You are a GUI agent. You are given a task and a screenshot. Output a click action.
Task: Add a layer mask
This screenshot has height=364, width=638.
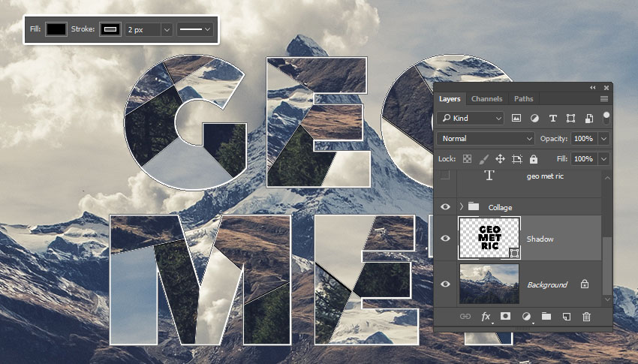pos(506,317)
